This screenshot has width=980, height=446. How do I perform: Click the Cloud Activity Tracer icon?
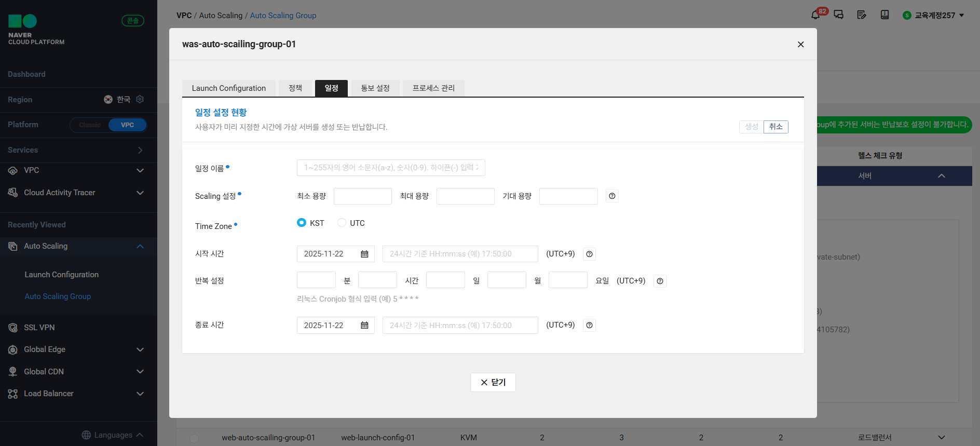[x=13, y=193]
